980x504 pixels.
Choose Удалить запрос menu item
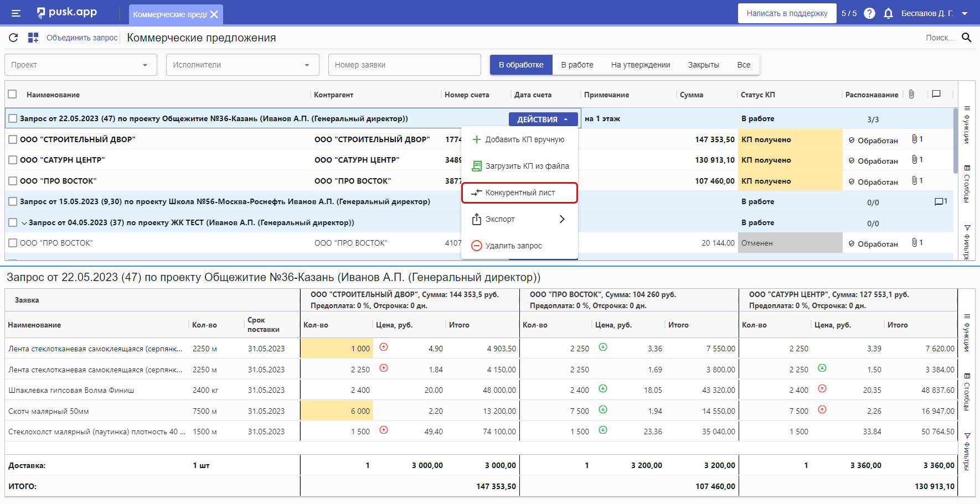(519, 246)
